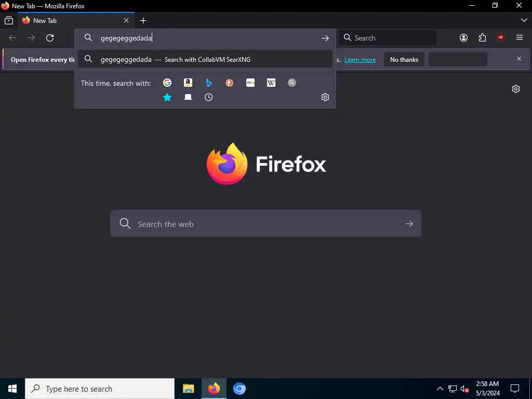Go back one page
This screenshot has height=399, width=532.
coord(12,37)
